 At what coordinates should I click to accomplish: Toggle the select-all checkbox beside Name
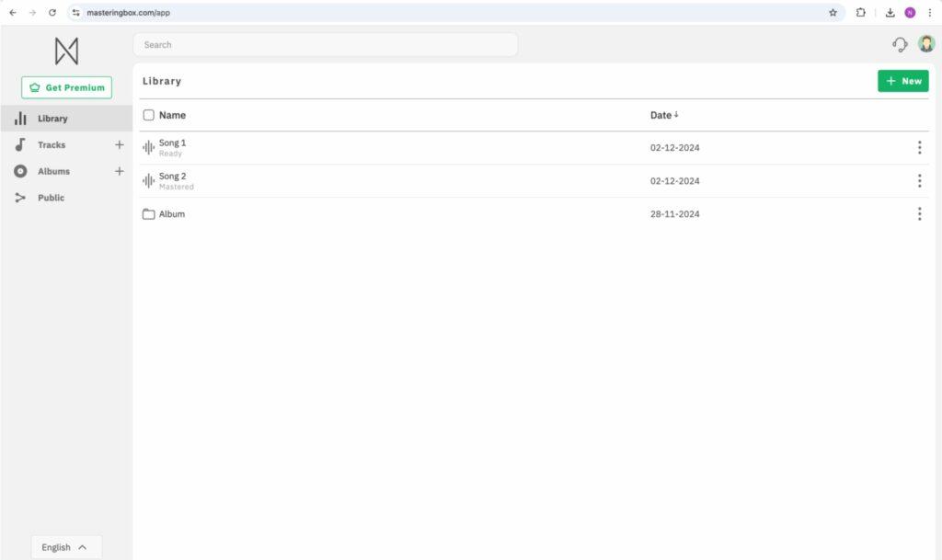pos(149,115)
